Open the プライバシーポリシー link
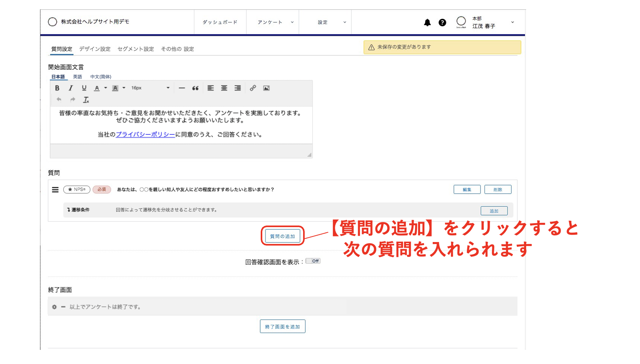640x364 pixels. point(145,135)
